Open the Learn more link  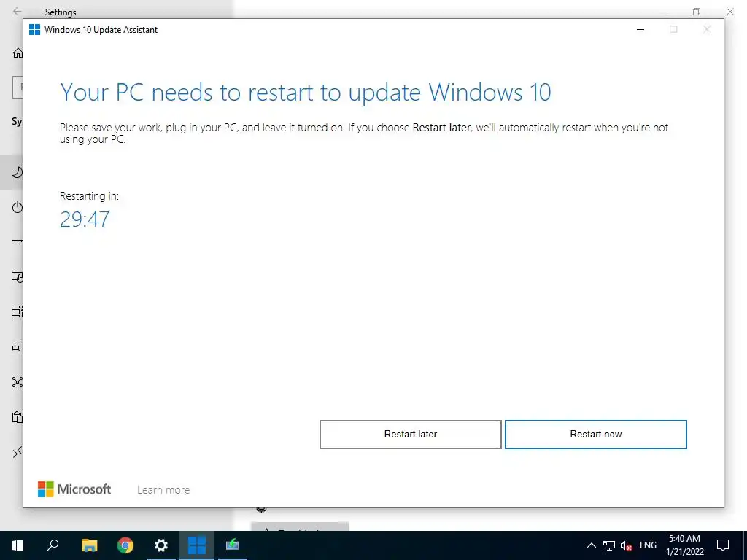[x=163, y=489]
